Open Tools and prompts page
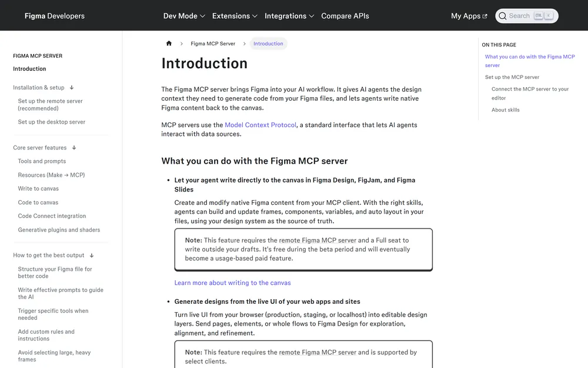The height and width of the screenshot is (368, 588). click(42, 161)
